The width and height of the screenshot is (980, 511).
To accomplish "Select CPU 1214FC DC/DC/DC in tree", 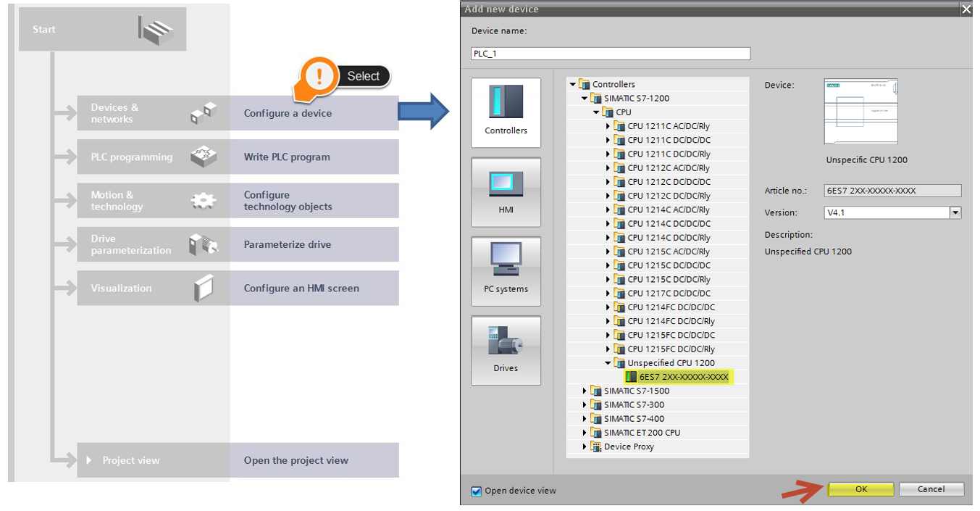I will [671, 307].
